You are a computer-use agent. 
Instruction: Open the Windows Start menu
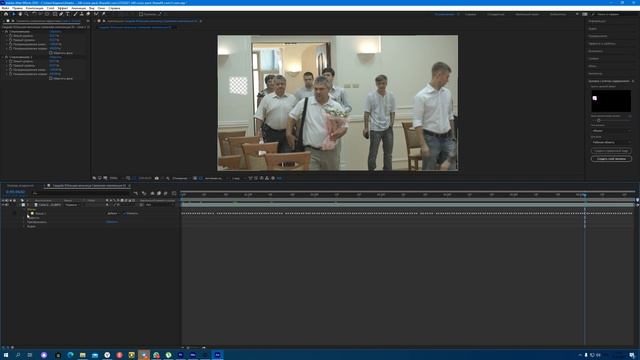click(x=6, y=355)
